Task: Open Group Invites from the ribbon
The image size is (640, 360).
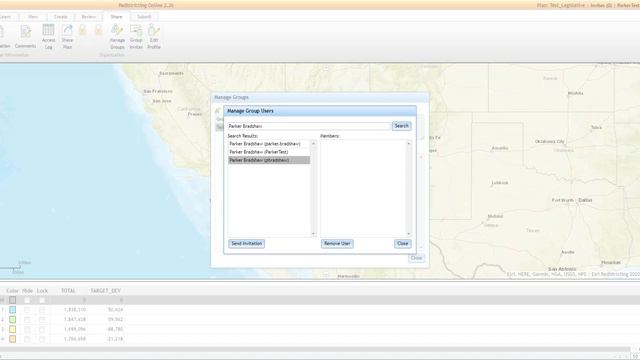Action: click(x=136, y=36)
